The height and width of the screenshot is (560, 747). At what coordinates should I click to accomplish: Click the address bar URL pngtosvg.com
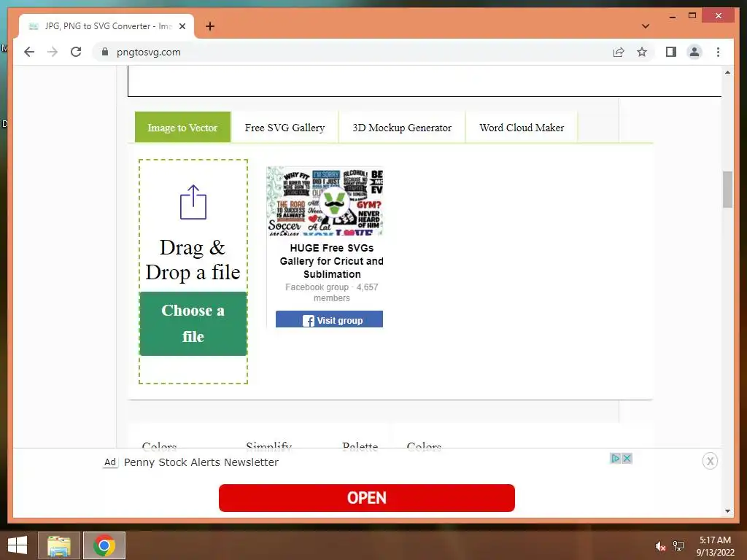(x=149, y=52)
